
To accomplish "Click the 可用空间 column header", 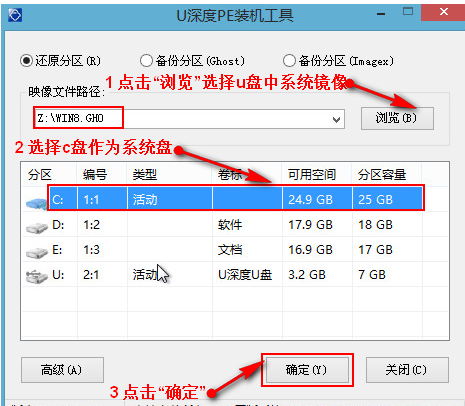I will (312, 174).
